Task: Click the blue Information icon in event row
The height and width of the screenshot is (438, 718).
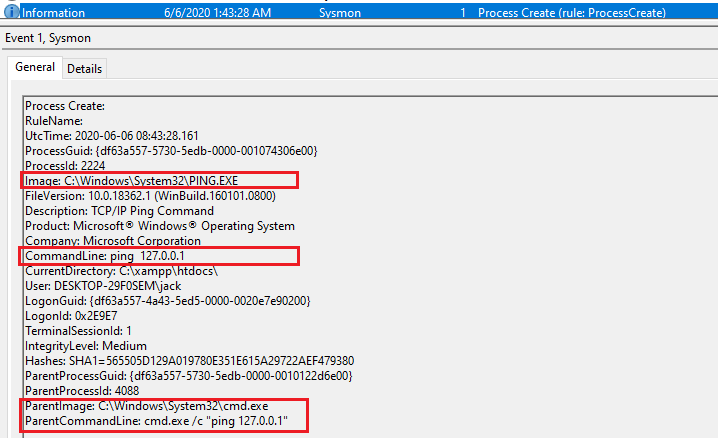Action: point(11,11)
